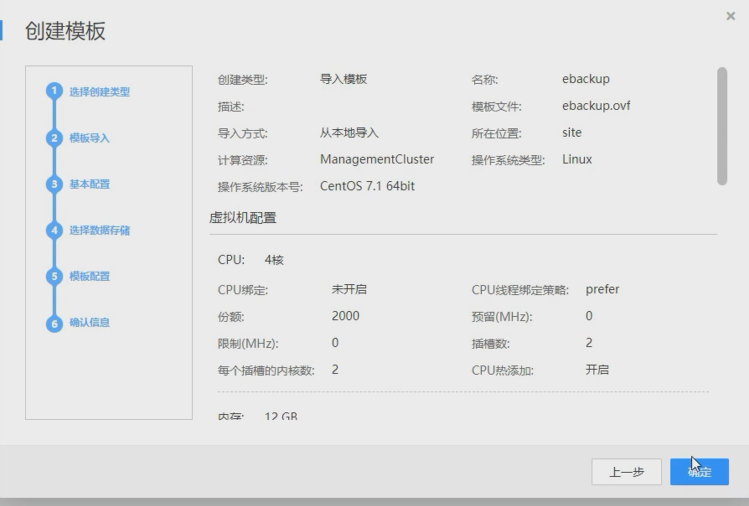Go to 选择创建类型 step label
This screenshot has width=749, height=506.
click(x=99, y=92)
